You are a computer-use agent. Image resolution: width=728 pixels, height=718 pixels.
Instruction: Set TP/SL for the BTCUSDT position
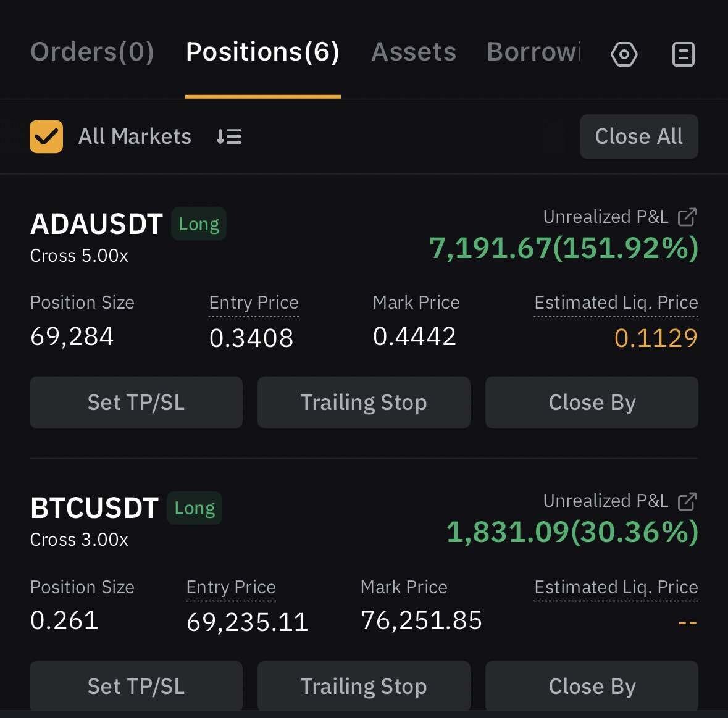[x=136, y=686]
